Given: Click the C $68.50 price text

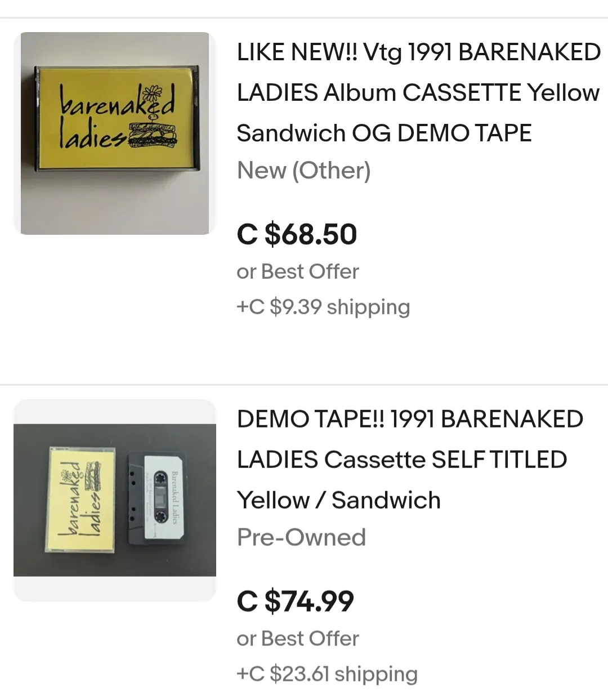Looking at the screenshot, I should click(297, 234).
